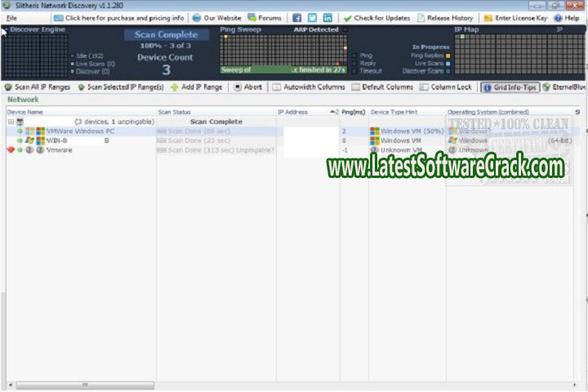The image size is (588, 392).
Task: Sort by Scan Status column header
Action: (175, 112)
